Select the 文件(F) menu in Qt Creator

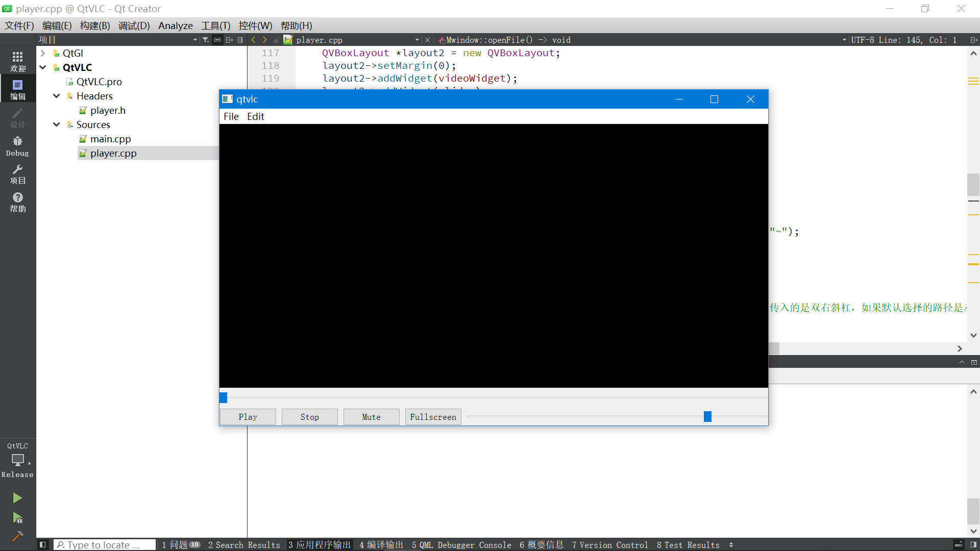[19, 26]
